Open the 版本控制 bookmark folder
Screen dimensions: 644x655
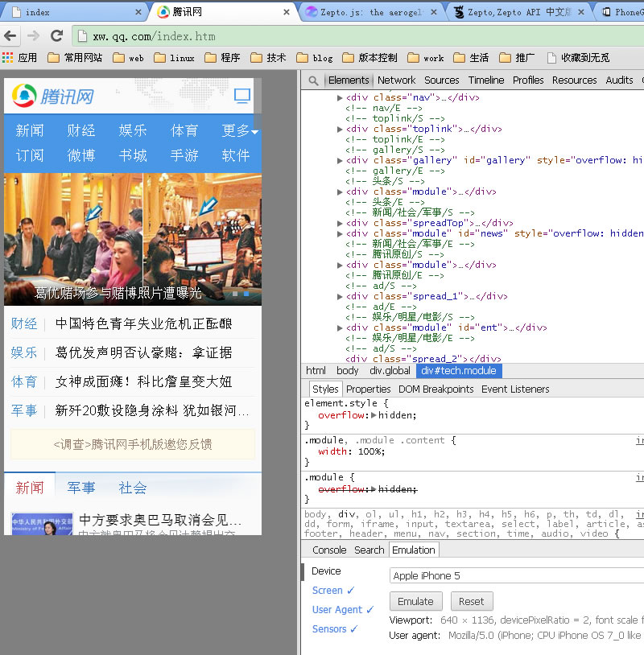click(x=369, y=58)
